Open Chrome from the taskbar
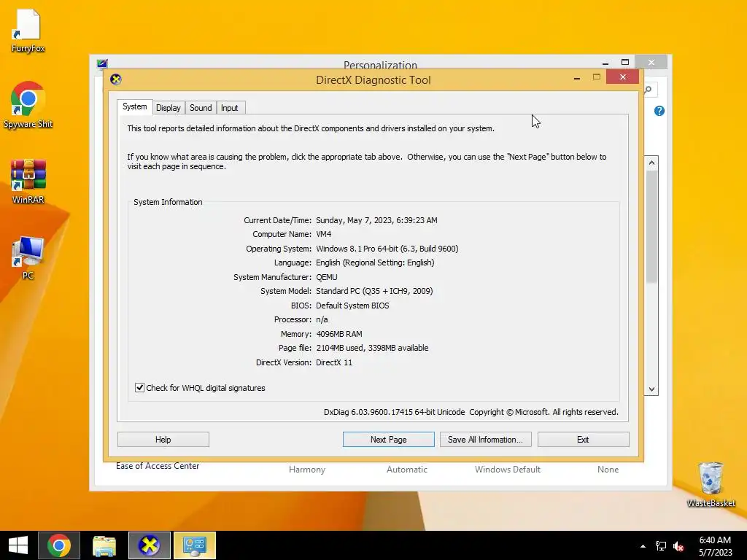The width and height of the screenshot is (747, 560). click(x=59, y=545)
